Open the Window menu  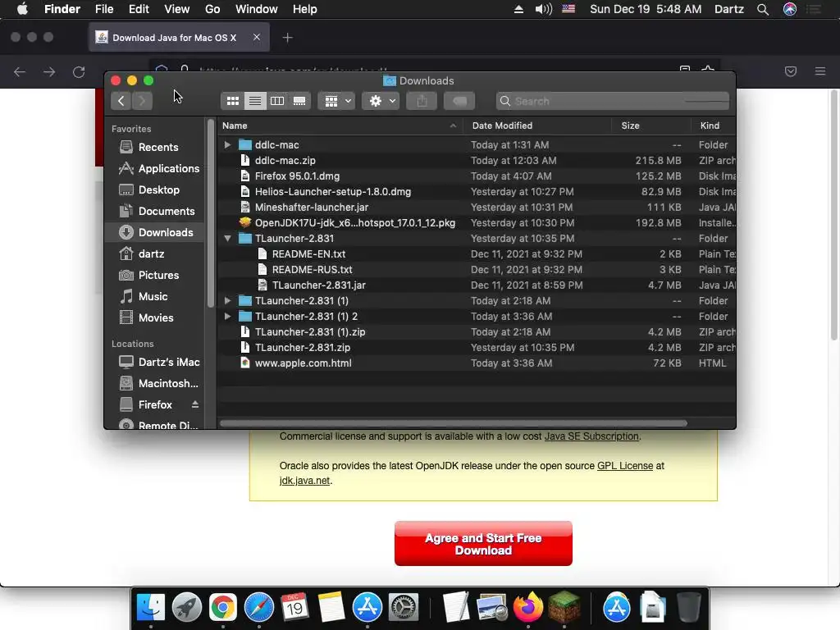click(257, 9)
